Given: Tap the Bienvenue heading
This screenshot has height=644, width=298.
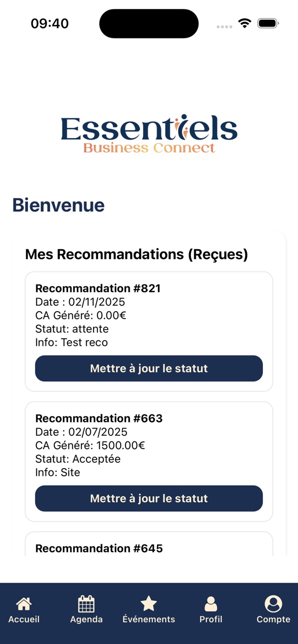Looking at the screenshot, I should click(x=58, y=205).
